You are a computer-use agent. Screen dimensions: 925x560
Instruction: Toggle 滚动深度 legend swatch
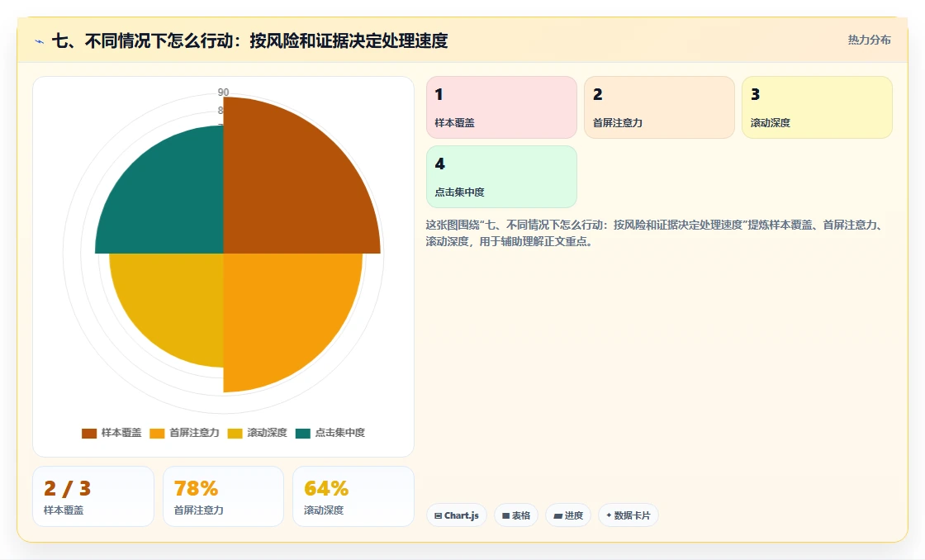[235, 433]
